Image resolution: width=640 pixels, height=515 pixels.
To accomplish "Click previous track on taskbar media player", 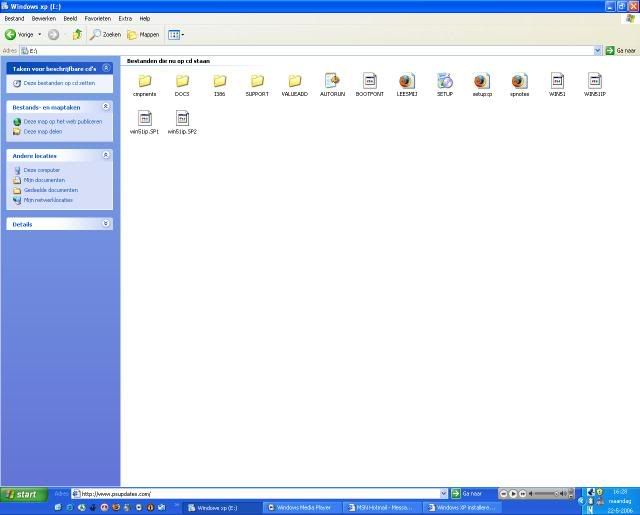I will (504, 494).
